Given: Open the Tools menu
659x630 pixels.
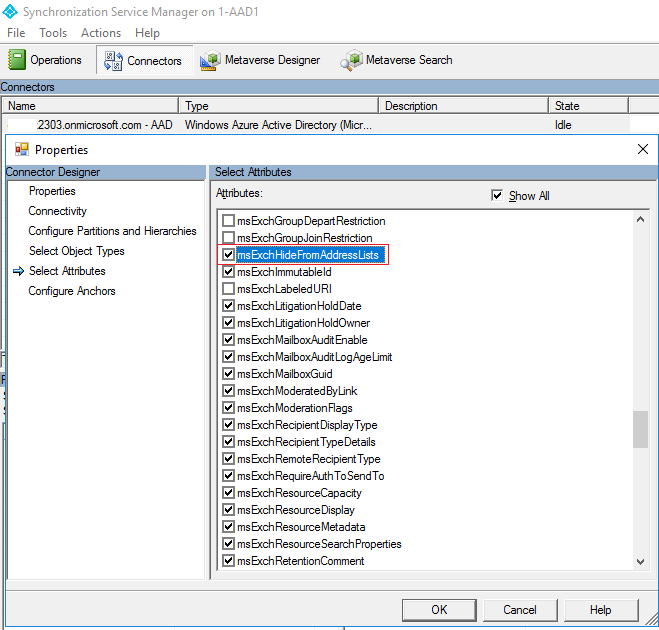Looking at the screenshot, I should pos(53,33).
